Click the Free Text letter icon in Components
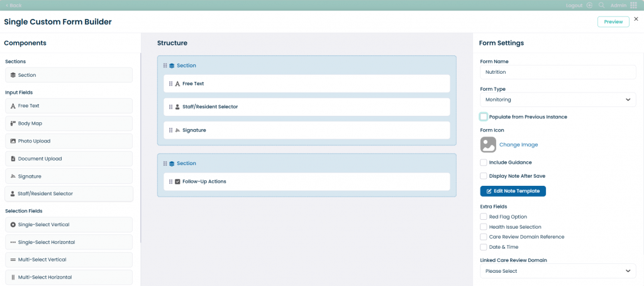 [x=13, y=106]
